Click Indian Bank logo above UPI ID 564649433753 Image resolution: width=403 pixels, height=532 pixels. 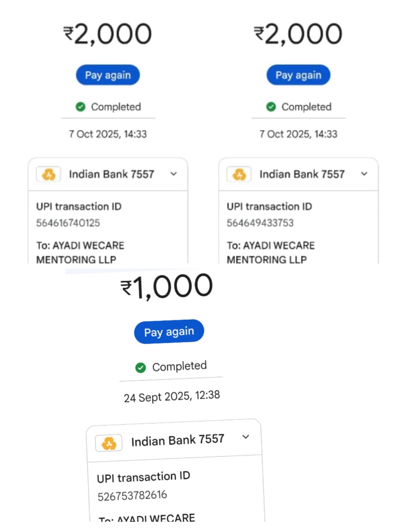pos(239,174)
